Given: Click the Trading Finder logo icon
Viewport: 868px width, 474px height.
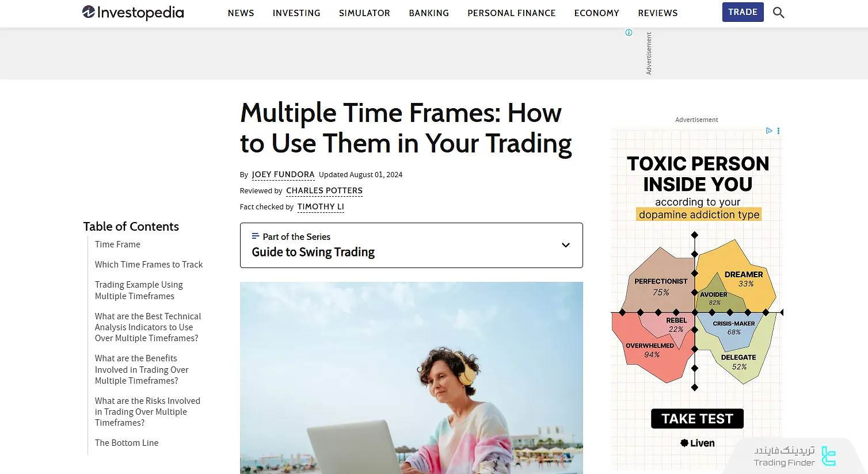Looking at the screenshot, I should pos(829,456).
